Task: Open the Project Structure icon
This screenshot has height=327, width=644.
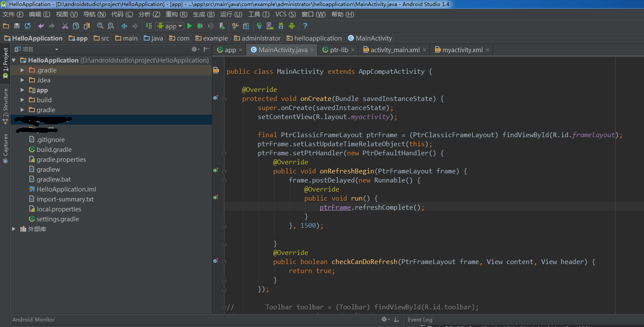Action: tap(246, 26)
